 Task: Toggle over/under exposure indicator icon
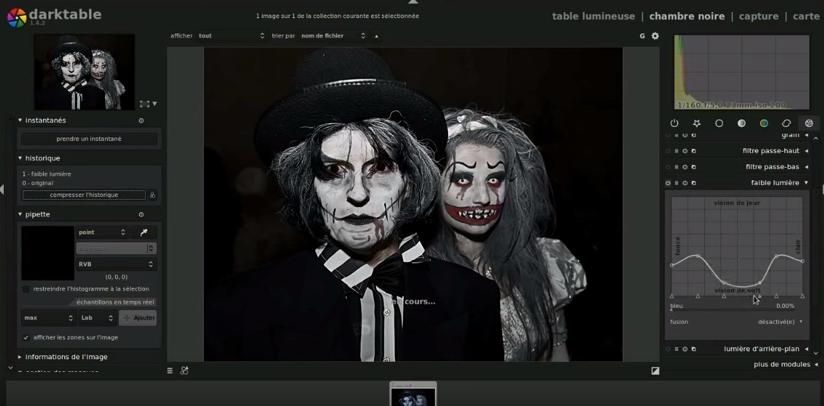[x=655, y=370]
